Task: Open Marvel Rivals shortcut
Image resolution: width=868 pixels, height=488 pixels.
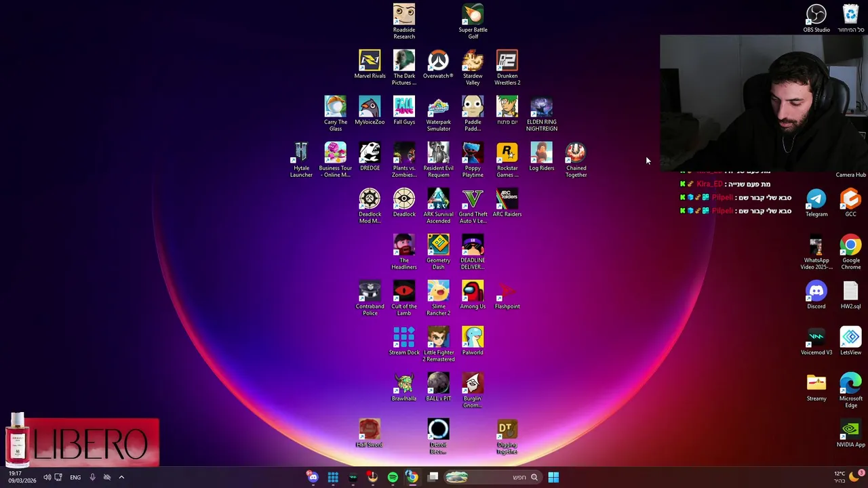Action: (x=370, y=64)
